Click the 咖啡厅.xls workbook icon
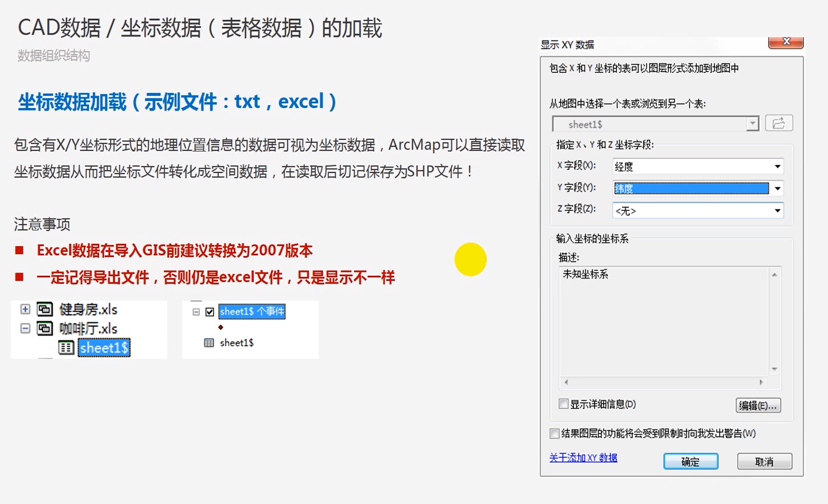This screenshot has height=504, width=828. click(45, 329)
